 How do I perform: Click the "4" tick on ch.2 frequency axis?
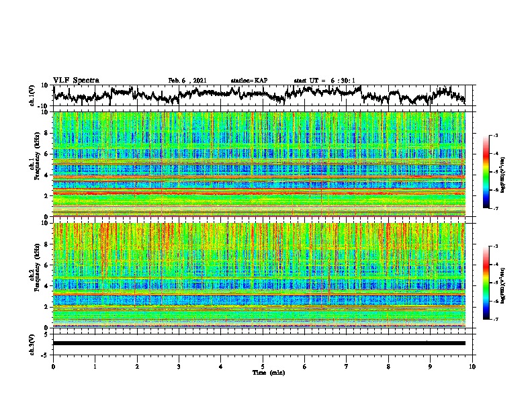tap(46, 286)
